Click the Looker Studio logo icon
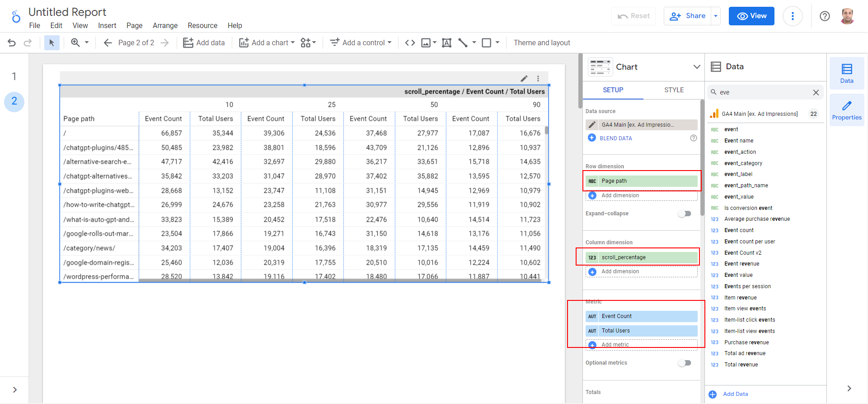 click(x=16, y=17)
